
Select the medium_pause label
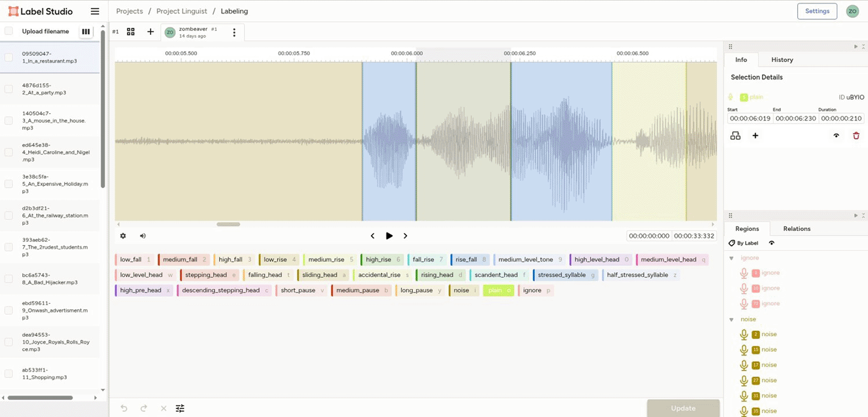(361, 290)
